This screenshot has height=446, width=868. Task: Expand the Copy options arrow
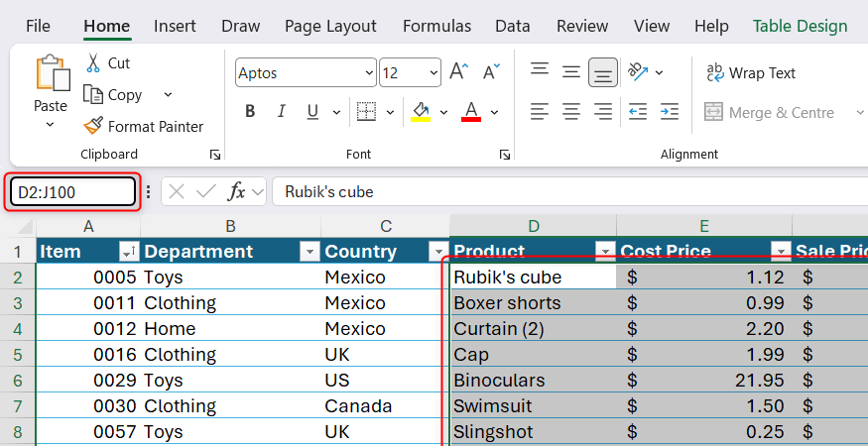[168, 94]
